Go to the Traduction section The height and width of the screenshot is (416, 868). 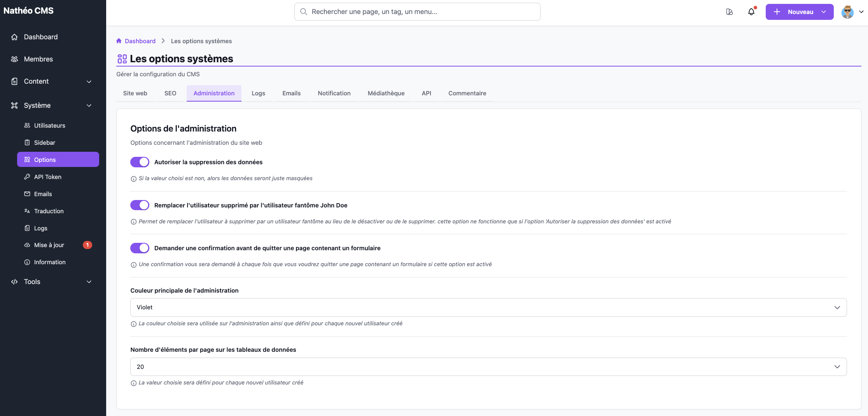click(49, 211)
